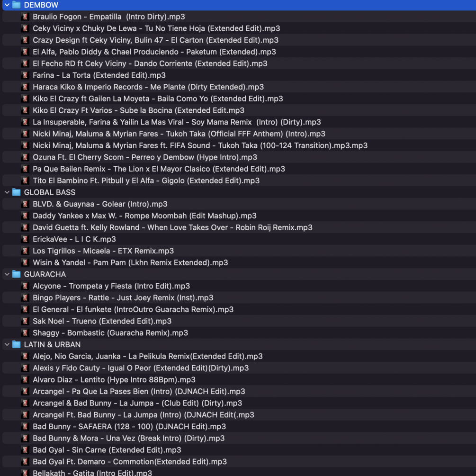Click mp3 icon of Farina - La Torta
This screenshot has height=476, width=476.
pyautogui.click(x=25, y=75)
